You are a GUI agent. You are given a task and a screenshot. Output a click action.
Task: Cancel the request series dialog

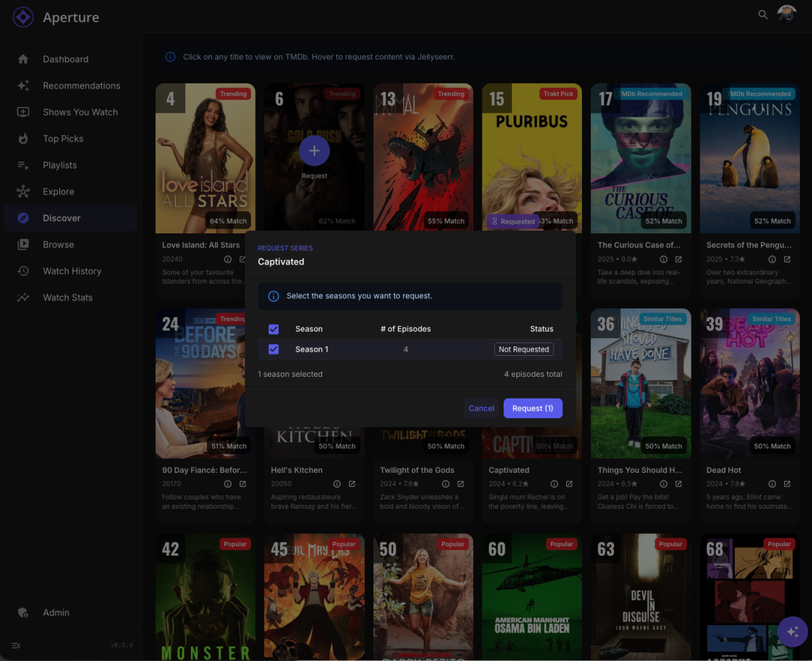(x=481, y=408)
